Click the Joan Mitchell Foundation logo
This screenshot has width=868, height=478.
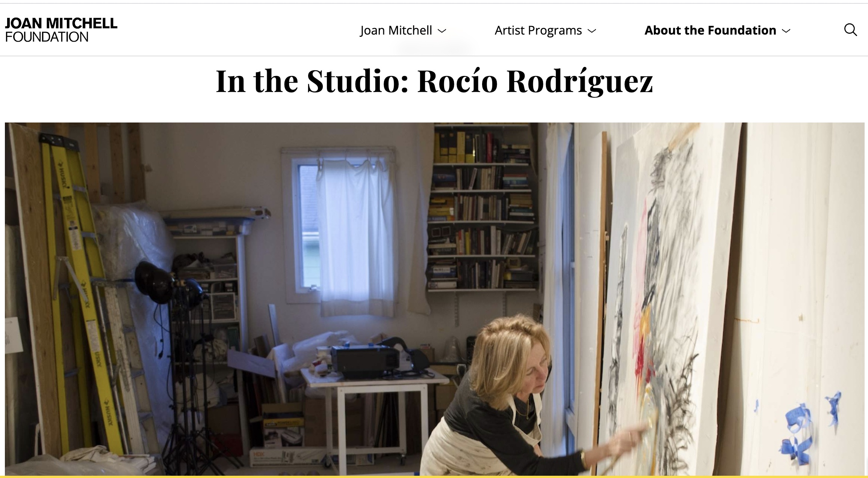[61, 30]
